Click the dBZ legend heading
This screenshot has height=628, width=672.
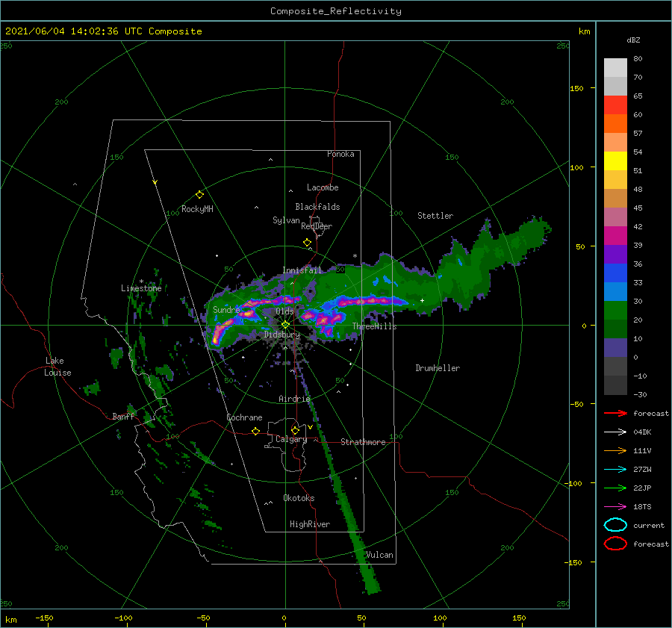(x=633, y=40)
